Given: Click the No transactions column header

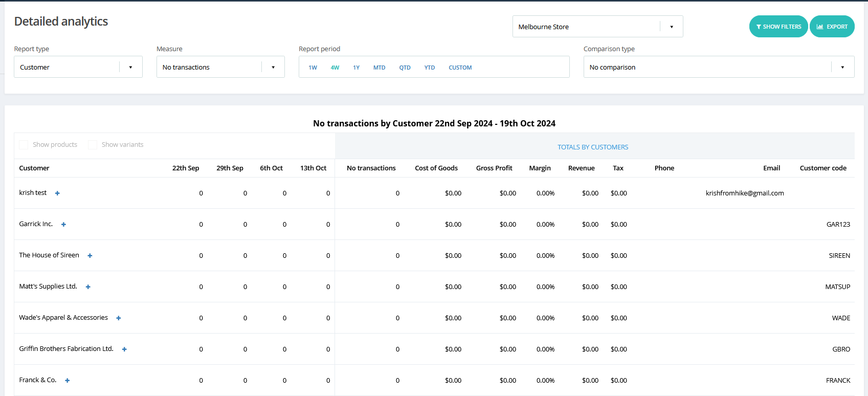Looking at the screenshot, I should pos(371,168).
